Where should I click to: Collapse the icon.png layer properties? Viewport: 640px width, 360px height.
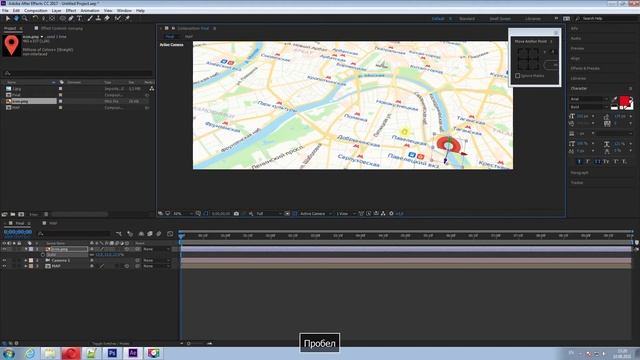[26, 249]
